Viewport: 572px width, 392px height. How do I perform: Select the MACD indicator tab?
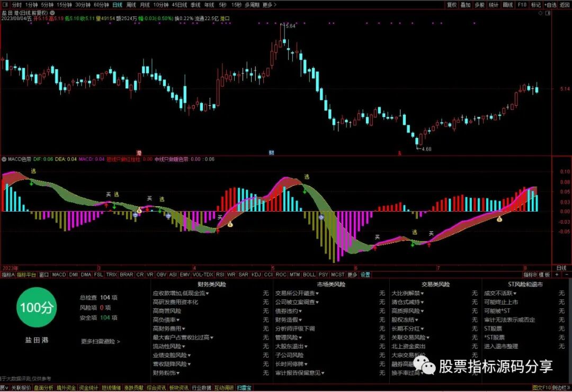59,275
